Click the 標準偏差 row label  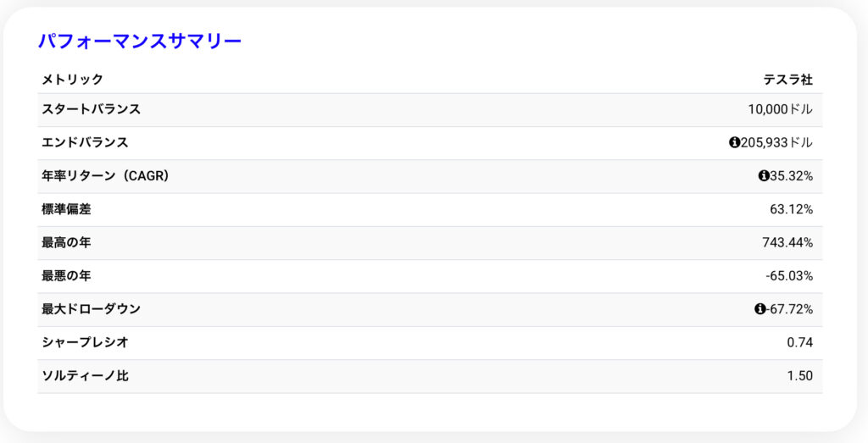[66, 209]
